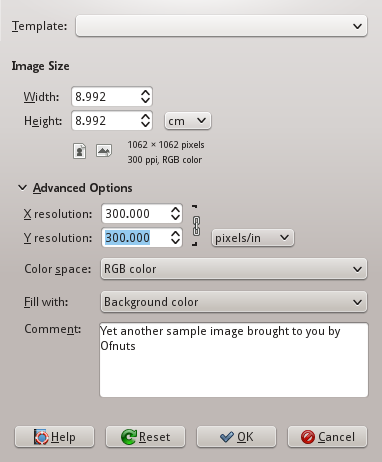Decrease Y resolution with the down arrow

(x=175, y=242)
